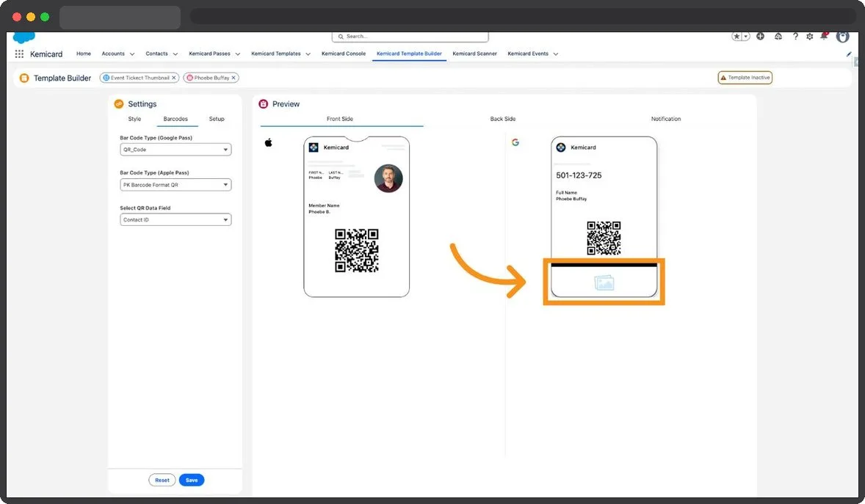Click the Phoebe Buffay pill label
This screenshot has height=504, width=865.
[211, 78]
